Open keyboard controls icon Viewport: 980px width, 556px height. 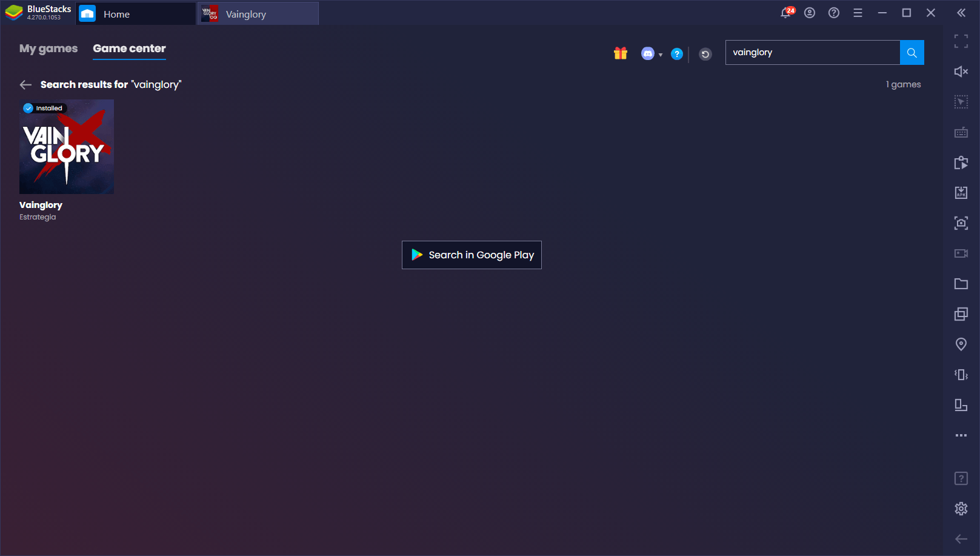tap(961, 132)
